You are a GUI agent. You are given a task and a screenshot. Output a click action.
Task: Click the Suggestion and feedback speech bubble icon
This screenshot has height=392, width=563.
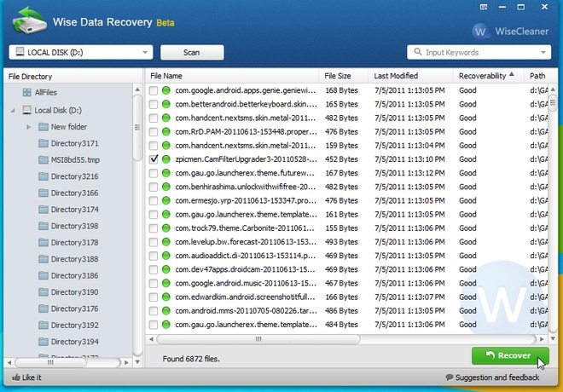pyautogui.click(x=450, y=378)
